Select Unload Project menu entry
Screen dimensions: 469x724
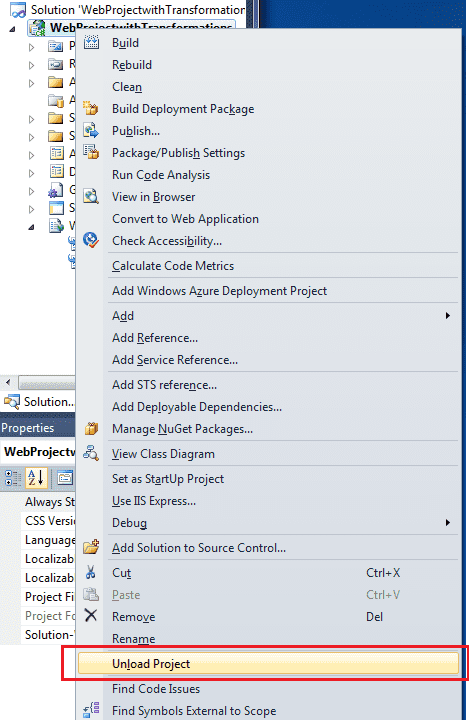pos(268,664)
